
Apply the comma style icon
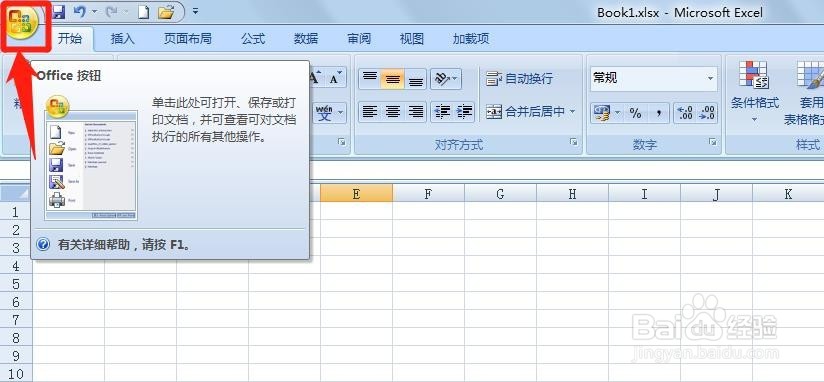pos(658,112)
